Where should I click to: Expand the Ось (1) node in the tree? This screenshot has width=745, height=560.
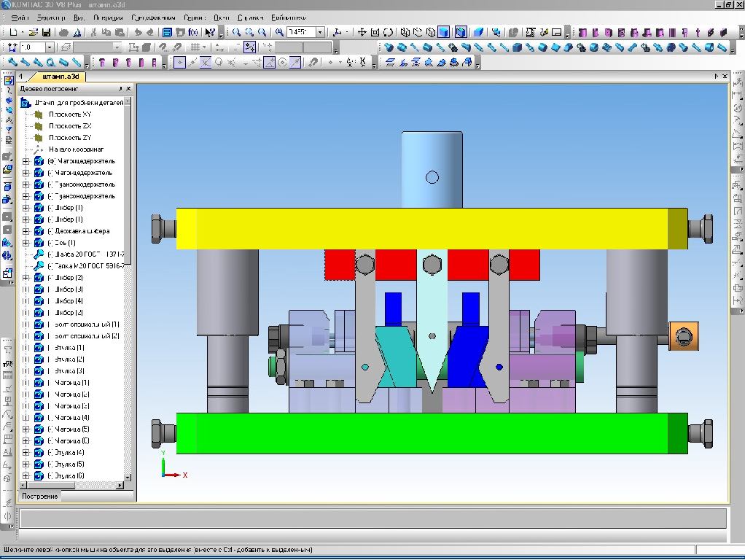[26, 243]
